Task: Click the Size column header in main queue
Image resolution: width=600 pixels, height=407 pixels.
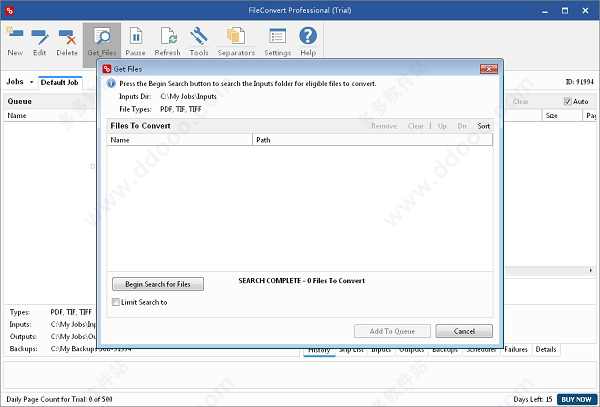Action: [562, 116]
